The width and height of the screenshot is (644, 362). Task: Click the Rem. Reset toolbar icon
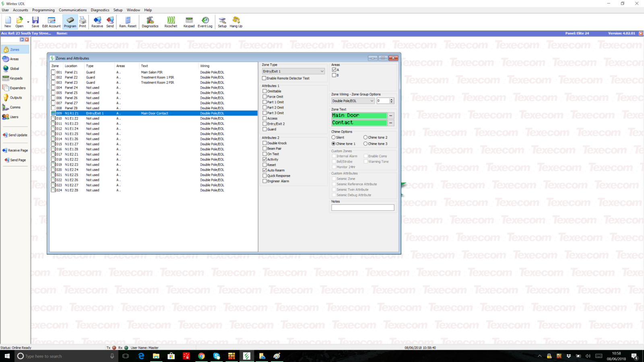point(128,22)
